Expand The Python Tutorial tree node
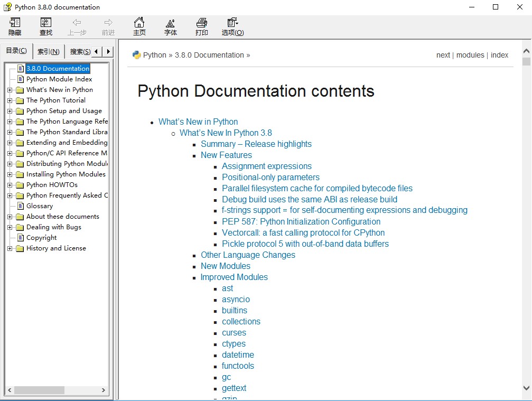532x401 pixels. point(10,100)
